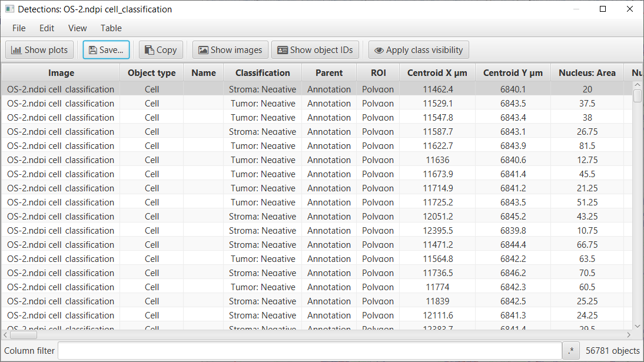Viewport: 644px width, 362px height.
Task: Sort by the Classification column header
Action: (263, 73)
